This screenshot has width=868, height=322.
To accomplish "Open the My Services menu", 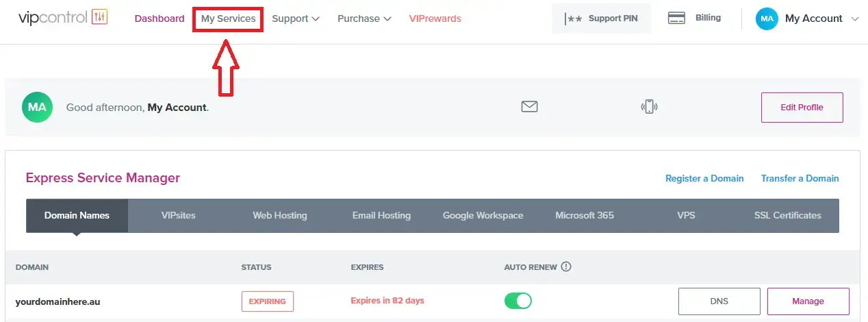I will click(x=228, y=18).
